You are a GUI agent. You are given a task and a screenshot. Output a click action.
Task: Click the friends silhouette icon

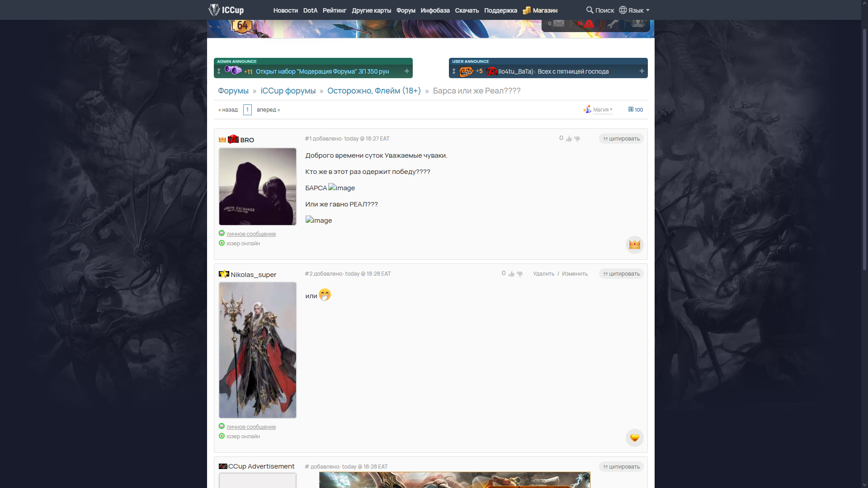(638, 23)
